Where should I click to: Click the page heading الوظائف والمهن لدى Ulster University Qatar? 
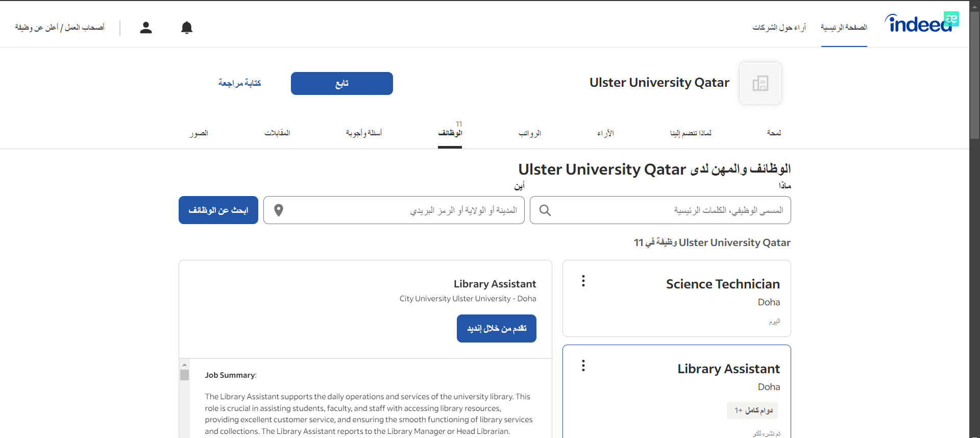coord(654,169)
